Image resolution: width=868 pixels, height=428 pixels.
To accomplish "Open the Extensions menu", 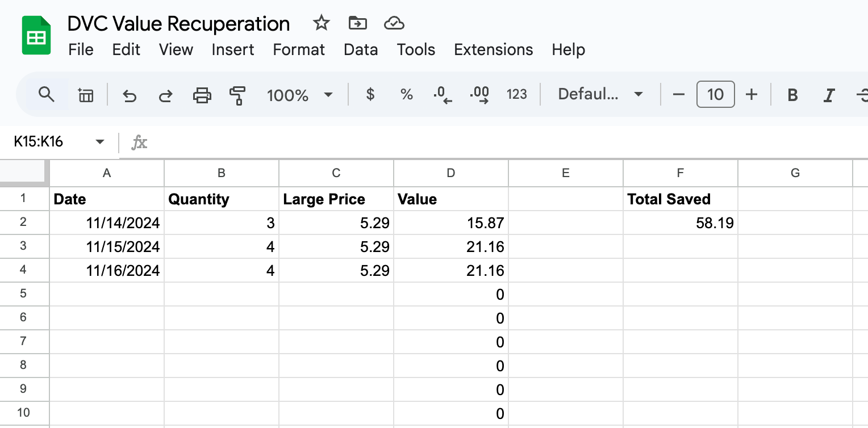I will pyautogui.click(x=493, y=49).
